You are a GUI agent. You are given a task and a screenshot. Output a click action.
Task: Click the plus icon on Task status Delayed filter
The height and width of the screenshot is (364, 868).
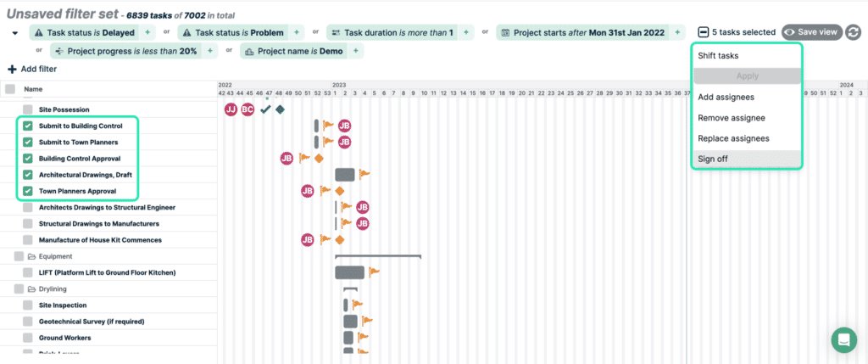click(147, 32)
